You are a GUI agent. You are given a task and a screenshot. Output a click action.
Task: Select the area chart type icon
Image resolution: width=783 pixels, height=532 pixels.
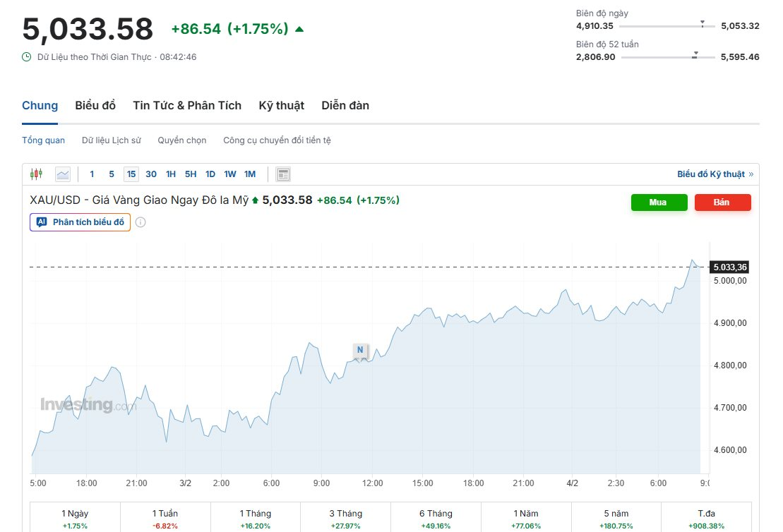[x=63, y=174]
